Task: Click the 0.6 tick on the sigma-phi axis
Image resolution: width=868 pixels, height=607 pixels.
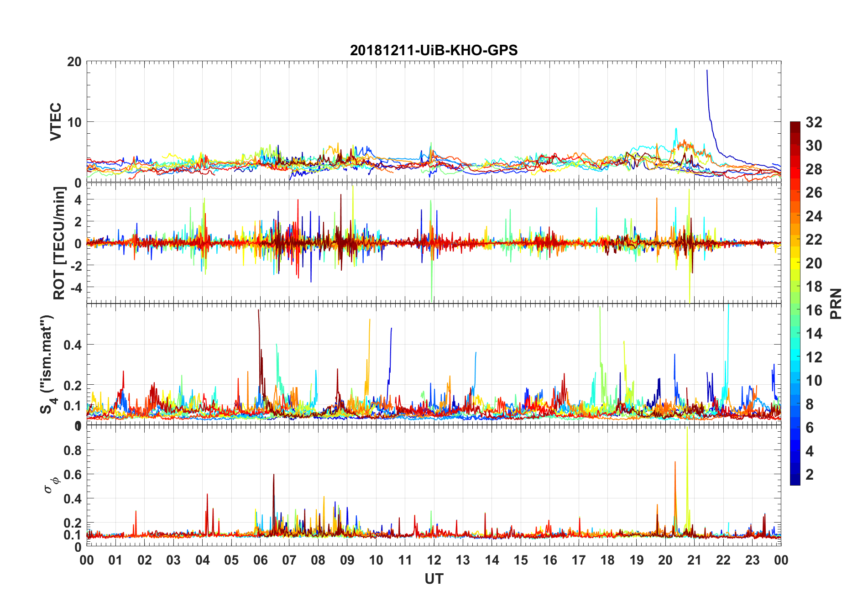Action: pos(73,474)
